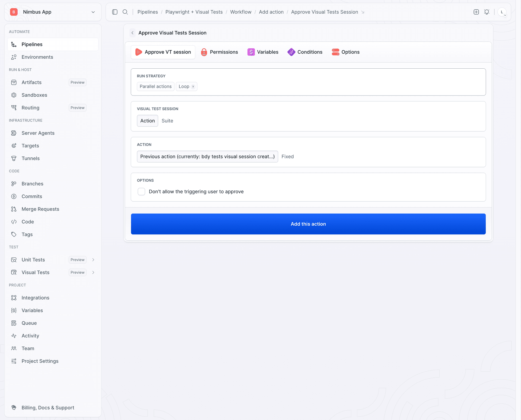Toggle Parallel actions run strategy
Screen dimensions: 521x420
tap(155, 87)
